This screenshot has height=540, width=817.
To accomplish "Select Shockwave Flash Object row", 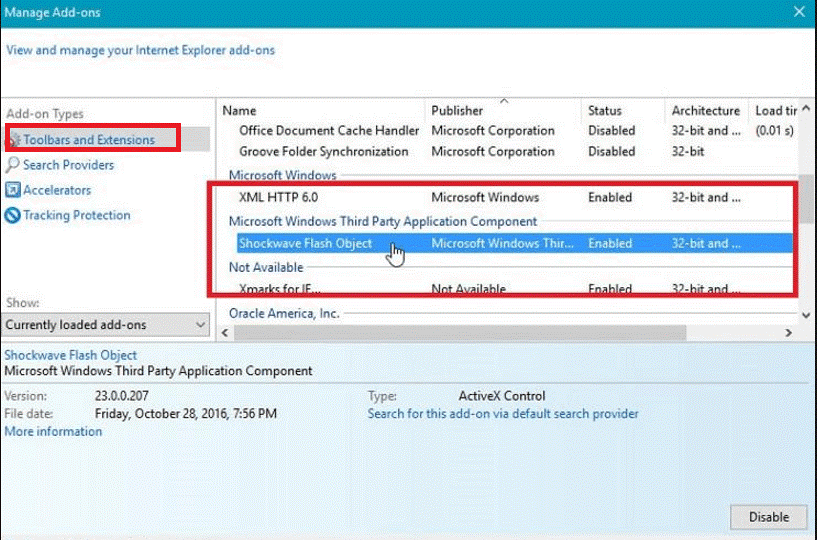I will click(x=515, y=243).
